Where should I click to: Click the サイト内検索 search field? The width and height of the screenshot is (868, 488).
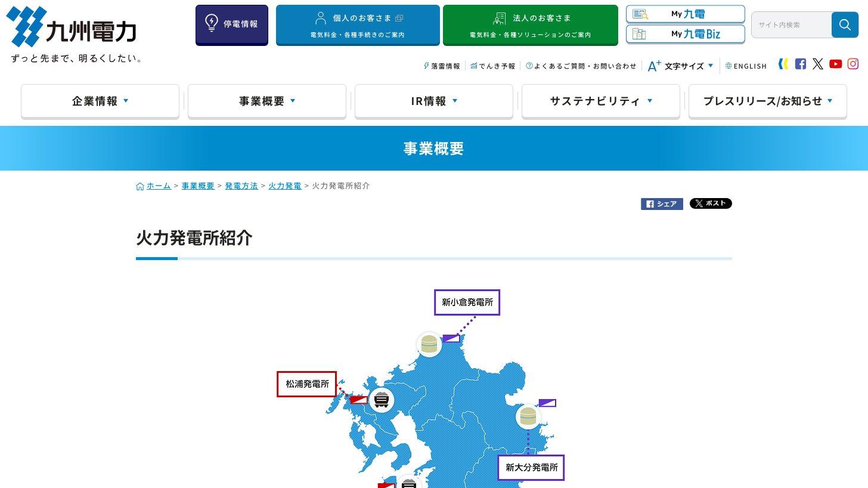(x=792, y=24)
